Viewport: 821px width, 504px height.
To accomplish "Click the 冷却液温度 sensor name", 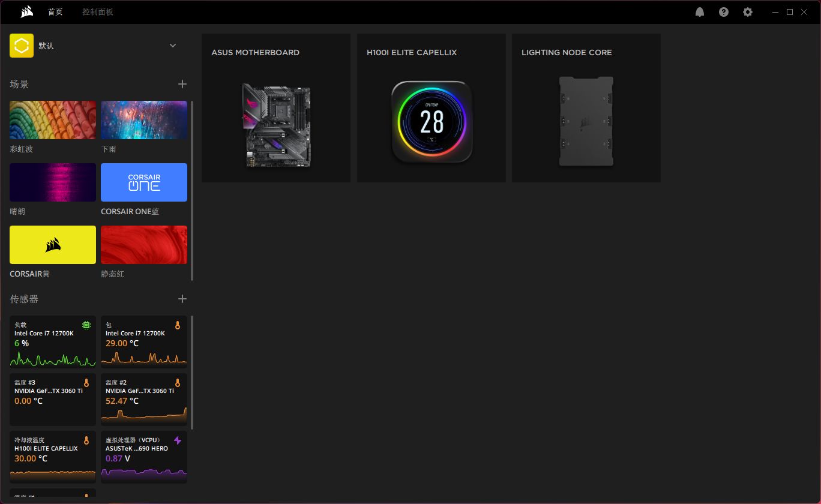I will [29, 440].
